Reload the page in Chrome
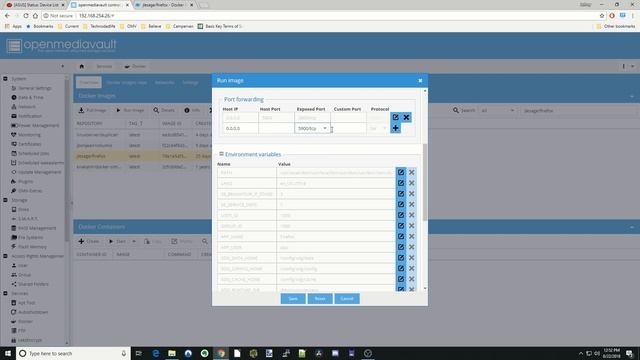Screen dimensions: 640x360 click(x=25, y=16)
